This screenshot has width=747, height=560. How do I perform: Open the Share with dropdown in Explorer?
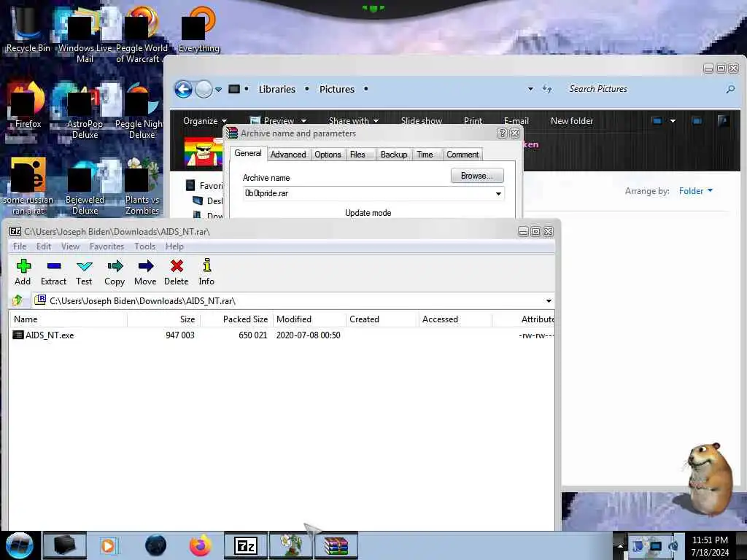(x=354, y=121)
